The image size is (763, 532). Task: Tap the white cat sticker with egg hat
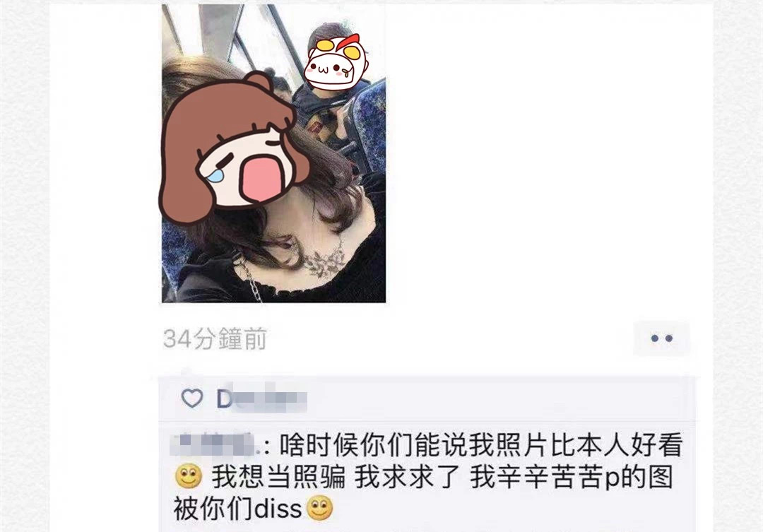(336, 62)
